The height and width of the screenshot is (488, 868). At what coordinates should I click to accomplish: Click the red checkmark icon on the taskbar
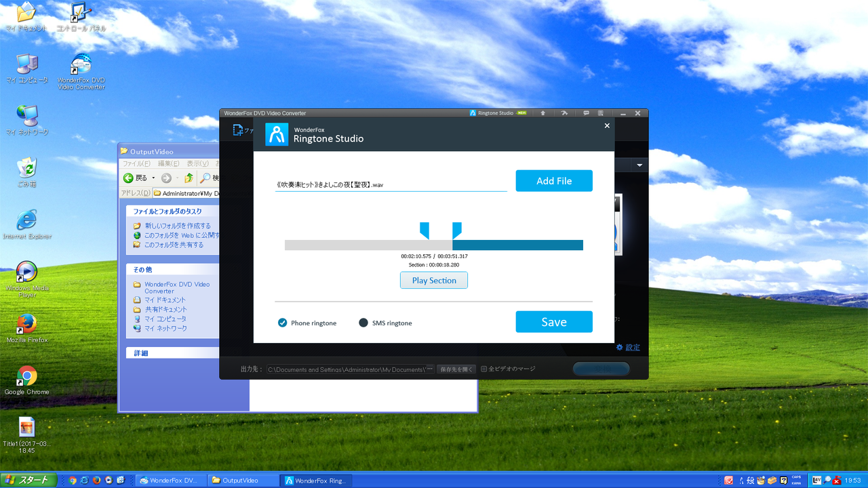click(x=728, y=481)
